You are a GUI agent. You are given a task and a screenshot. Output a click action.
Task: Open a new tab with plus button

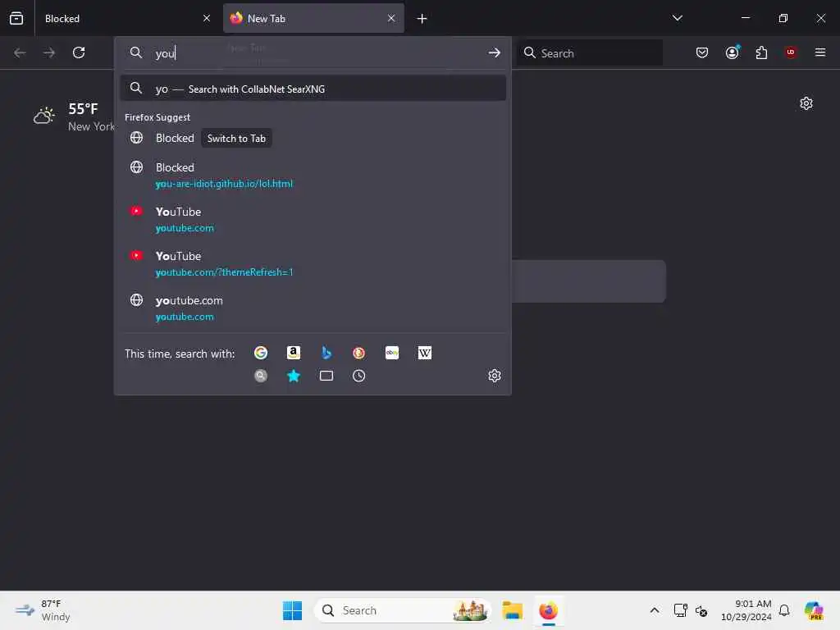pyautogui.click(x=422, y=19)
